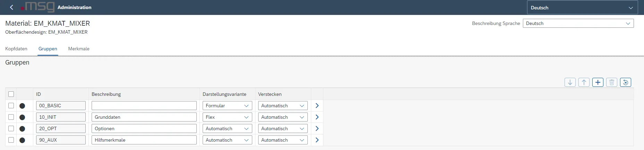Click the reset icon in the table toolbar
644x150 pixels.
[625, 82]
